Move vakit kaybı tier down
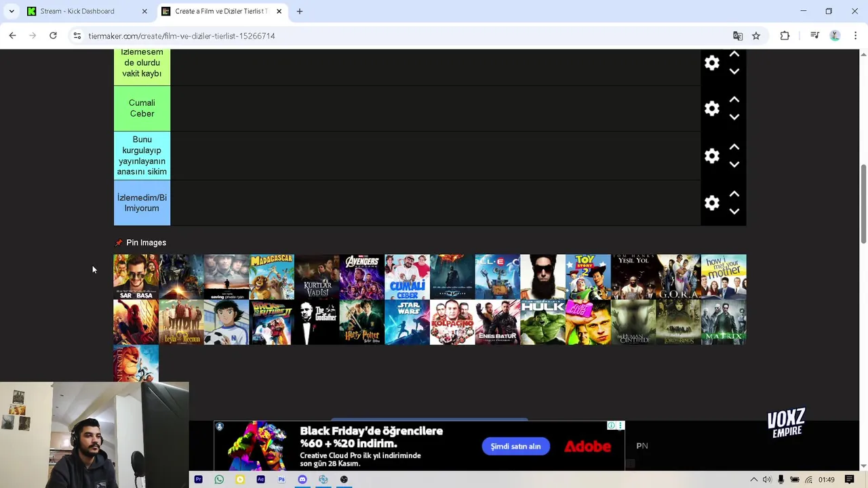Image resolution: width=868 pixels, height=488 pixels. [x=734, y=71]
